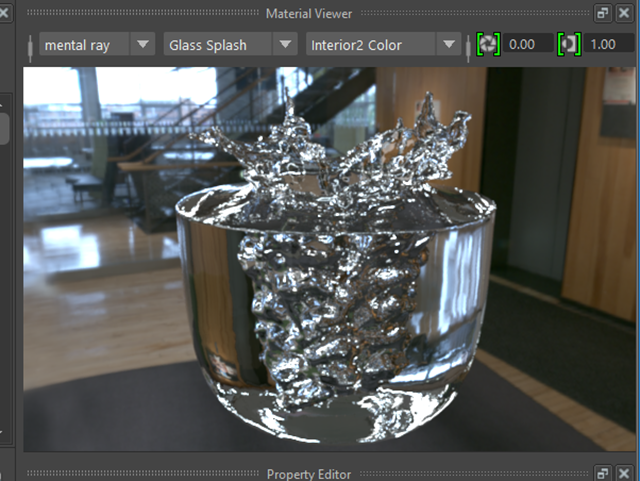Open the Interior2 Color environment dropdown

383,44
